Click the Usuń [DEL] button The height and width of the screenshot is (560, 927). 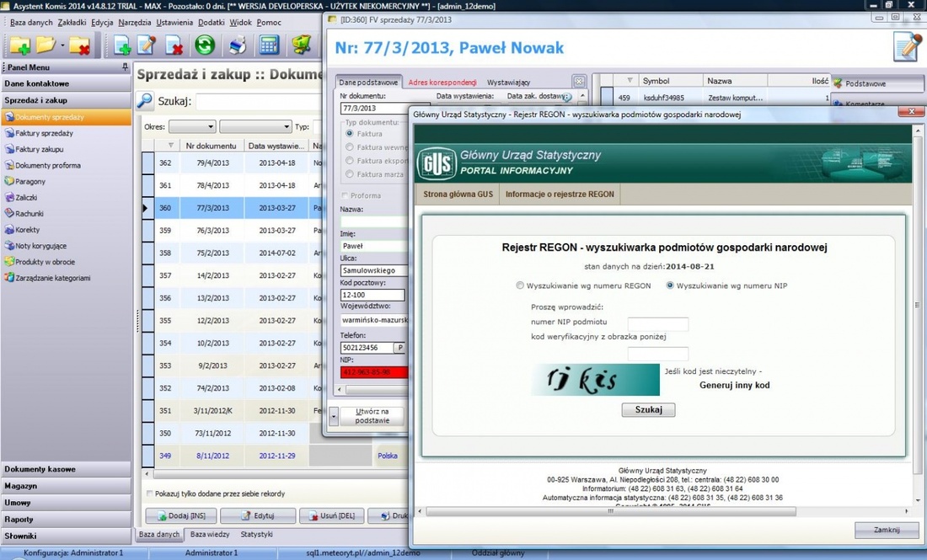(x=331, y=515)
